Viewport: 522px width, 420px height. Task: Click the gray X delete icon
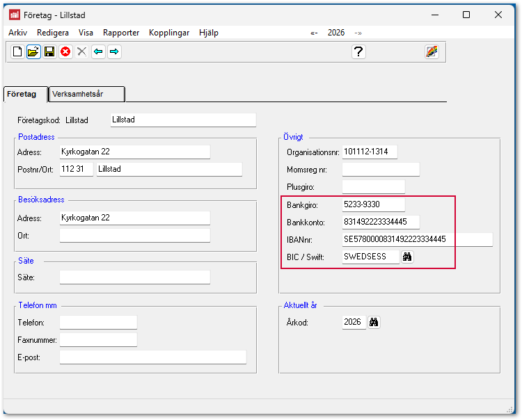[x=81, y=51]
